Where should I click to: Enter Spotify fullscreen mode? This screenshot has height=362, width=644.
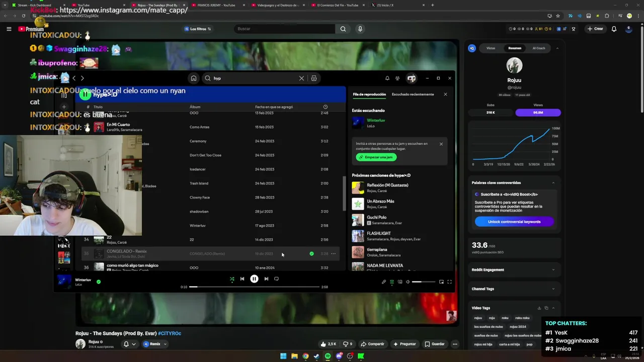point(449,282)
